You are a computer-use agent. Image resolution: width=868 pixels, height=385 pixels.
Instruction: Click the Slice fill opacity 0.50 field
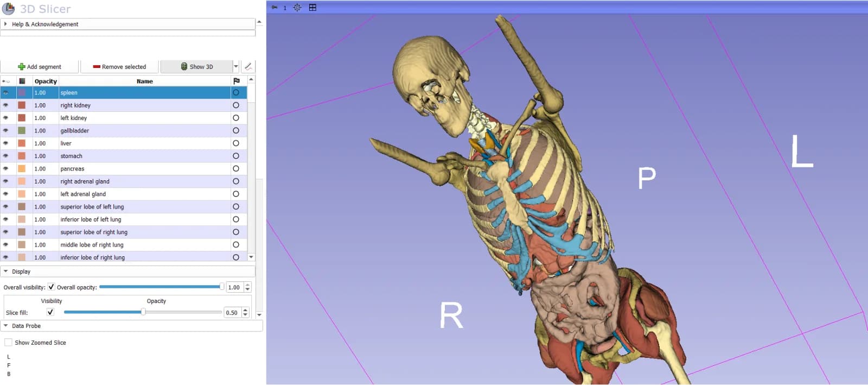coord(232,312)
